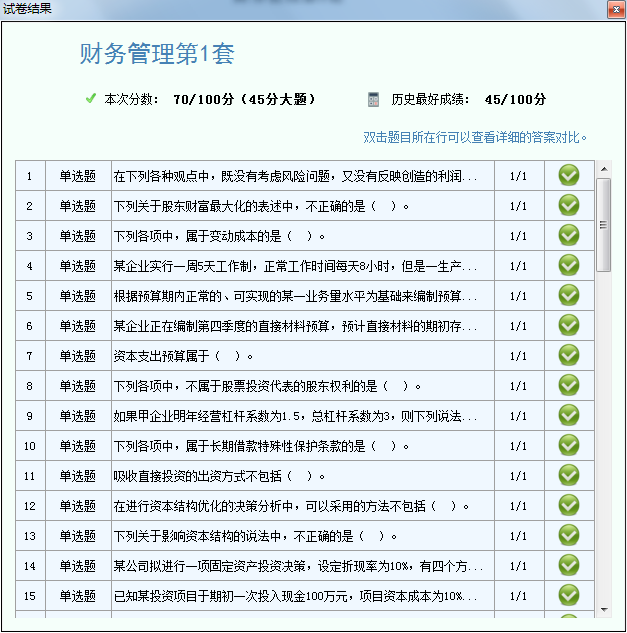
Task: Click green checkmark icon in question 2 row
Action: coord(569,205)
